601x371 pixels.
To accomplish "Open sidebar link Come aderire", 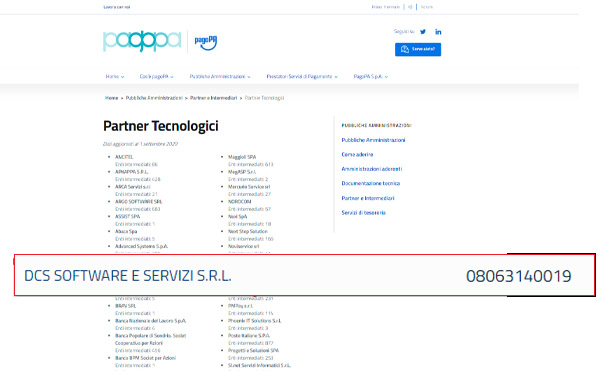I will 357,154.
